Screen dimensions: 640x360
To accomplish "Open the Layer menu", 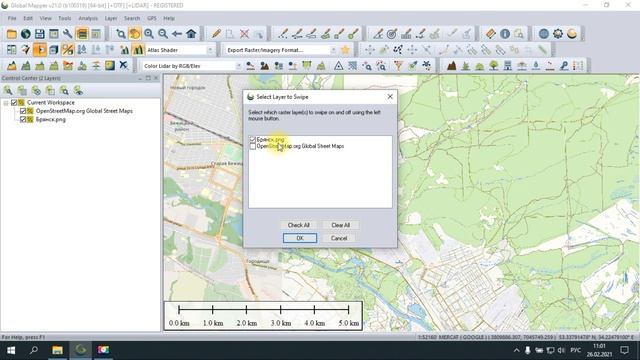I will click(x=111, y=18).
